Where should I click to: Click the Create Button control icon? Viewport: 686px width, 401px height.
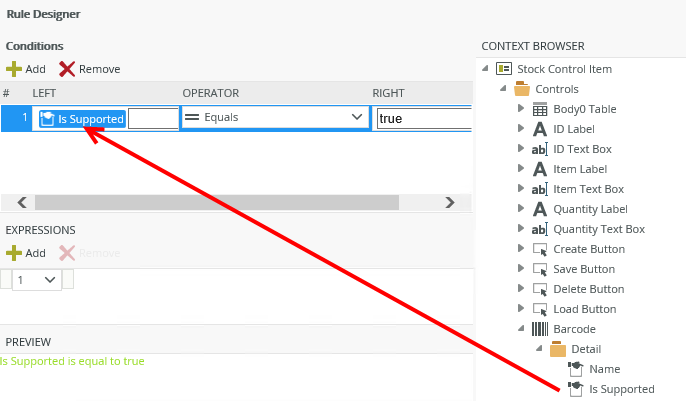(539, 249)
